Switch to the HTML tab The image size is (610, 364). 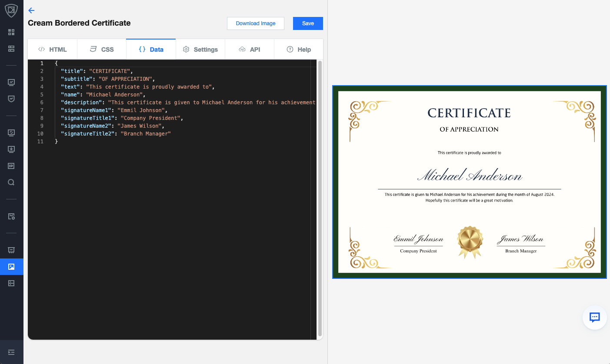(53, 49)
